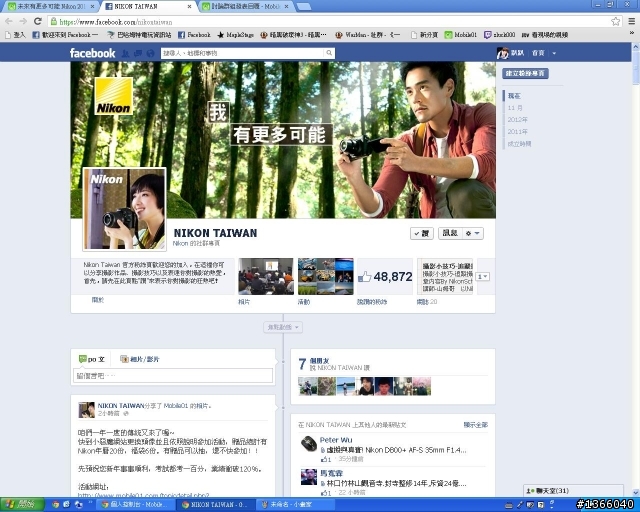Open the 登入 bookmark

pos(15,35)
